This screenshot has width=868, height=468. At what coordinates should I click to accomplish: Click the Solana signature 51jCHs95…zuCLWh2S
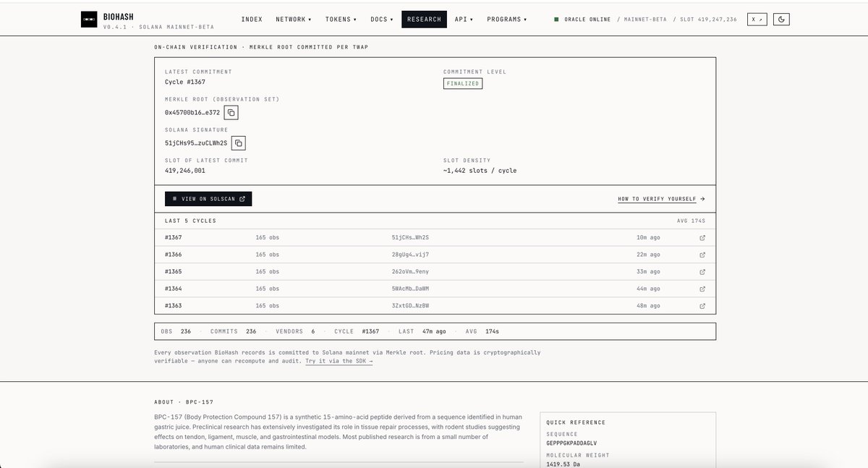click(196, 143)
